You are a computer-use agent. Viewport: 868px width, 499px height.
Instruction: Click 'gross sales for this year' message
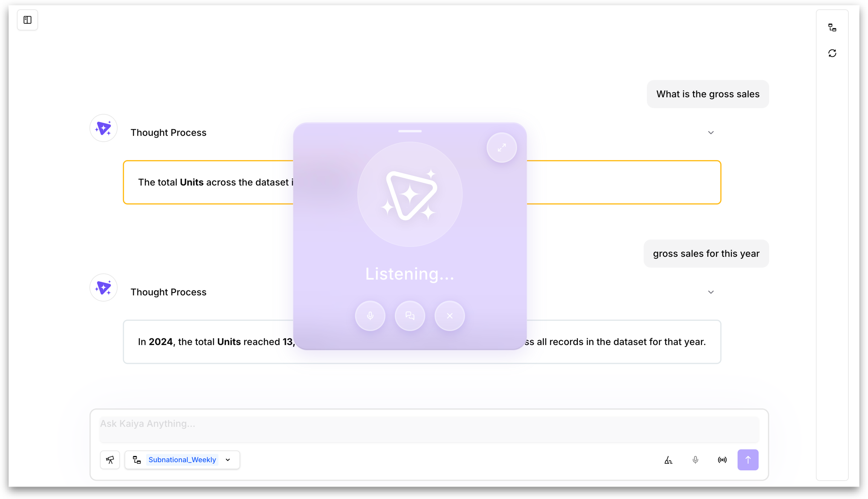pyautogui.click(x=706, y=253)
